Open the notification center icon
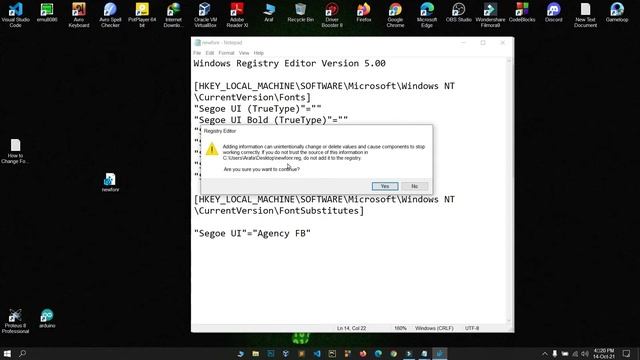Viewport: 640px width, 360px height. 627,353
